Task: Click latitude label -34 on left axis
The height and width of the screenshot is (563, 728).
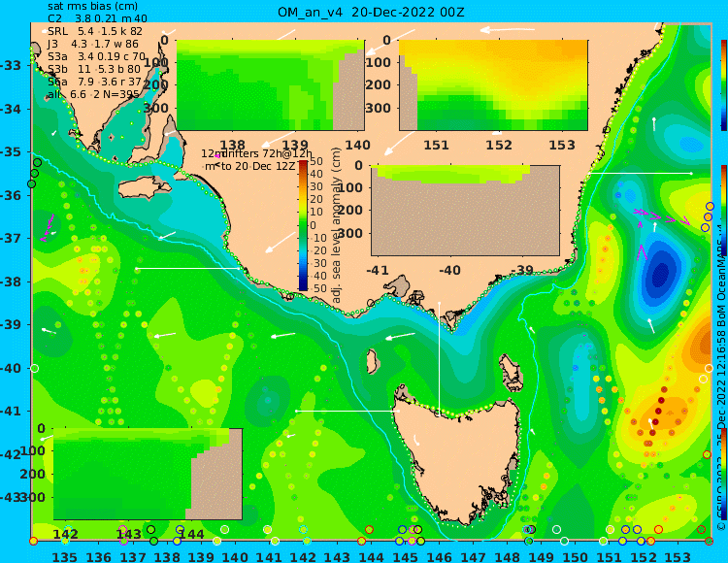Action: point(11,109)
